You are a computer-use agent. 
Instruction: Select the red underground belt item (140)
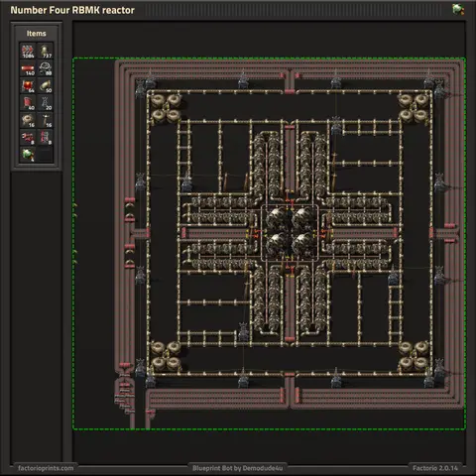click(28, 68)
